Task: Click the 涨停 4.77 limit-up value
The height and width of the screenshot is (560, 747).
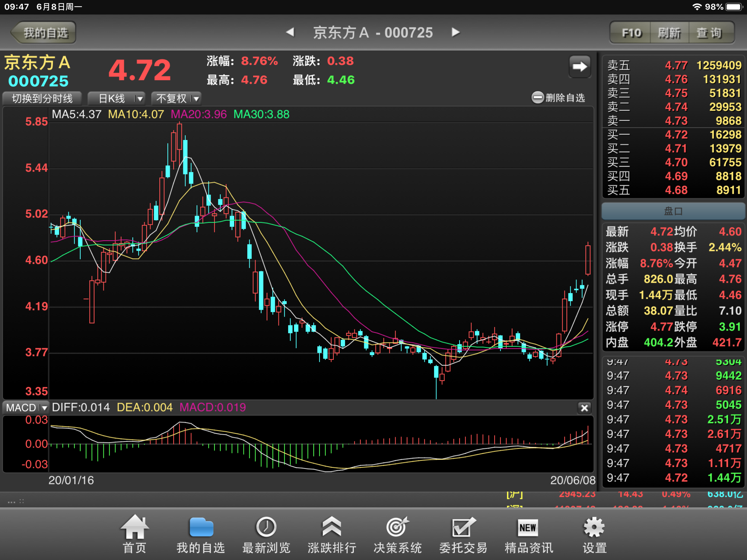Action: [661, 327]
